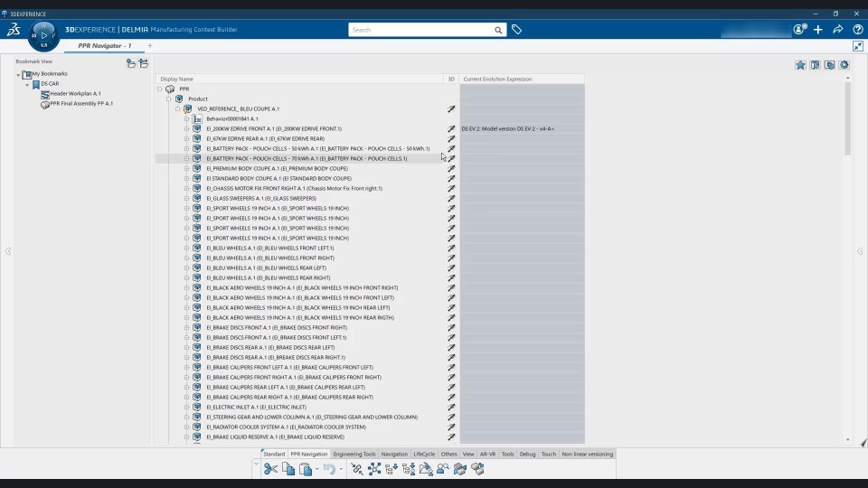The height and width of the screenshot is (488, 868).
Task: Click the plus Add icon in top bar
Action: [x=818, y=29]
